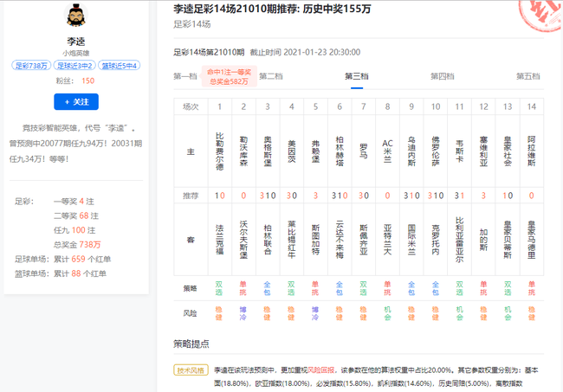Click the 88 basketball red-ticket count
The width and height of the screenshot is (563, 392).
75,273
